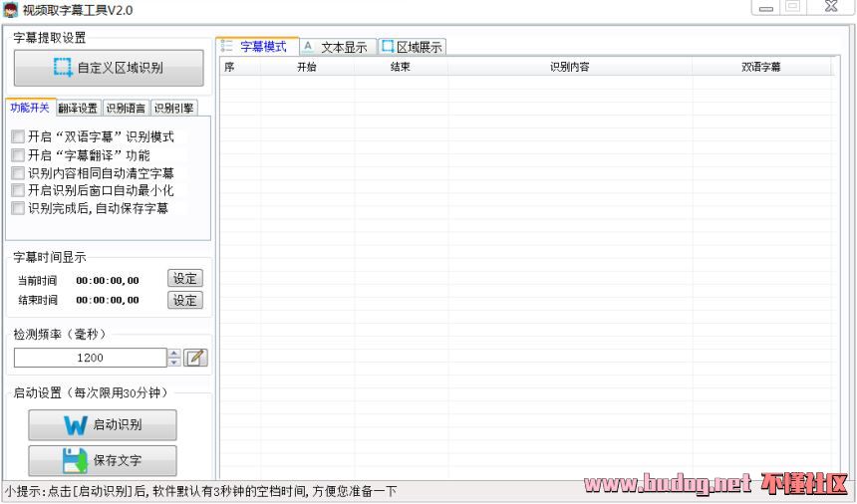Screen dimensions: 857x504
Task: Open the 区域展示 tab
Action: (413, 48)
